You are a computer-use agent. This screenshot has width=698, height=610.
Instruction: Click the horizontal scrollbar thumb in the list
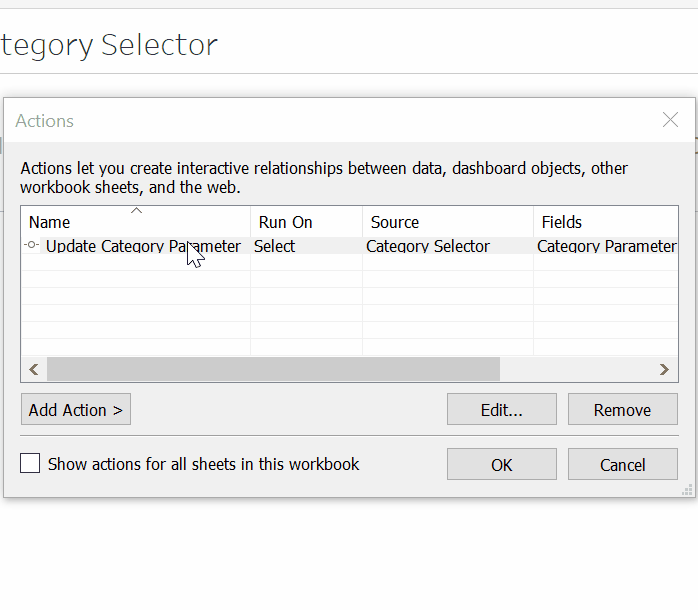(x=272, y=370)
